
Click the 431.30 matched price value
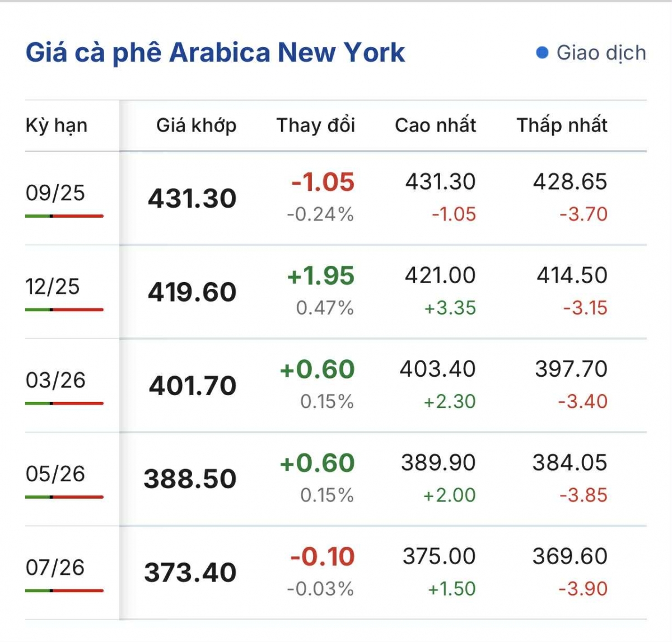192,198
